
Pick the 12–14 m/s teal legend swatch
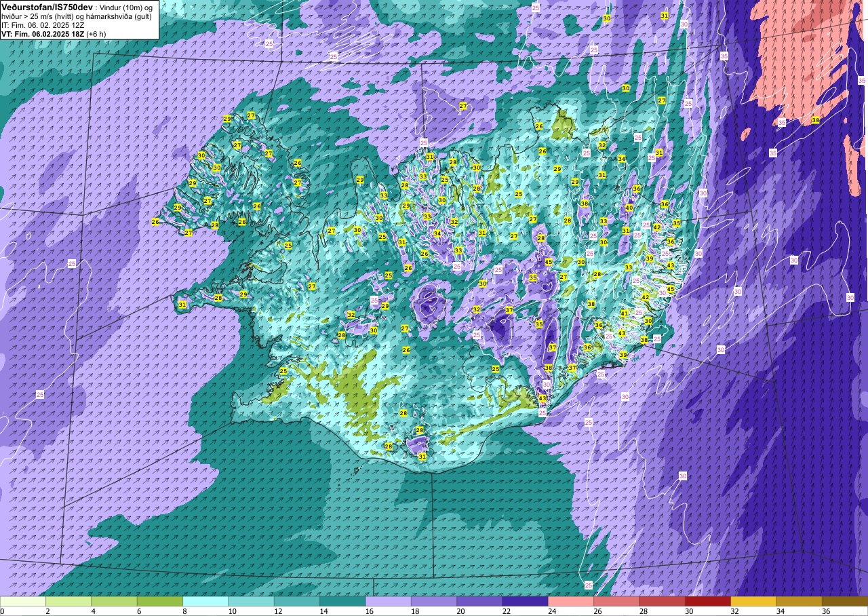click(297, 601)
